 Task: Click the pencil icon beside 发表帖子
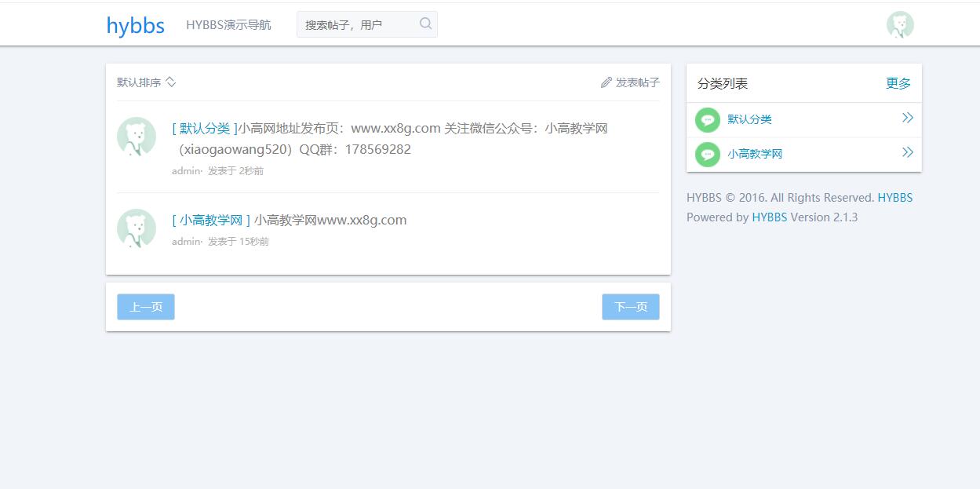[606, 82]
